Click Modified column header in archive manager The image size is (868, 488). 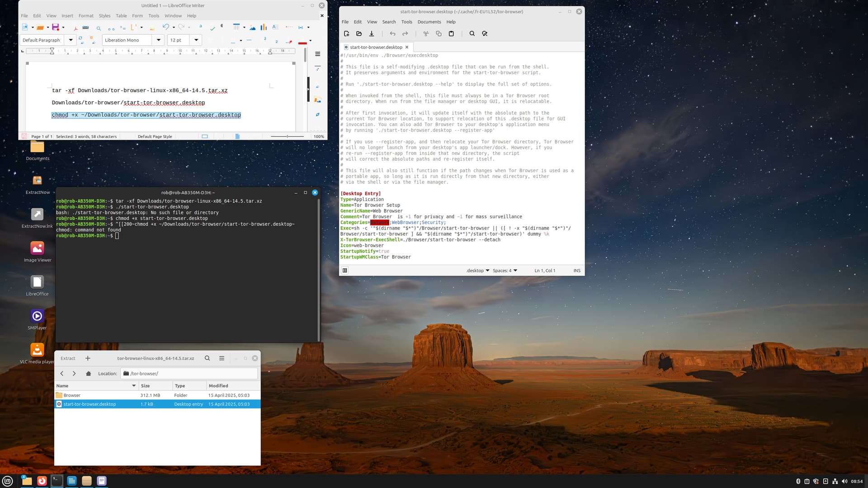(x=233, y=386)
